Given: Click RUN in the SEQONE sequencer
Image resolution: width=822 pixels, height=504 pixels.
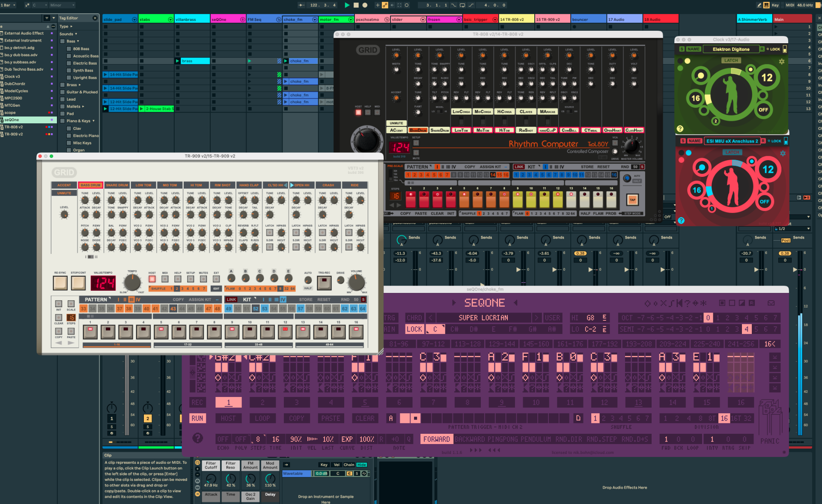Looking at the screenshot, I should tap(197, 418).
